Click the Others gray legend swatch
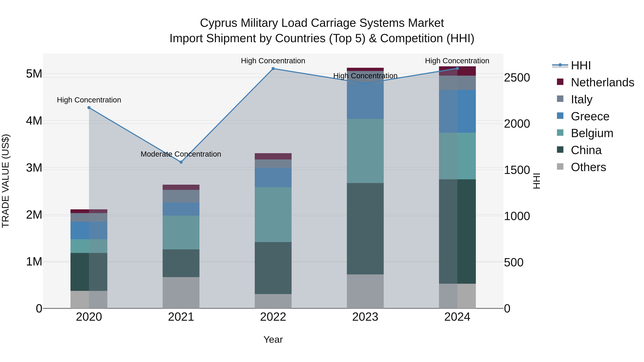The image size is (644, 362). click(x=560, y=167)
